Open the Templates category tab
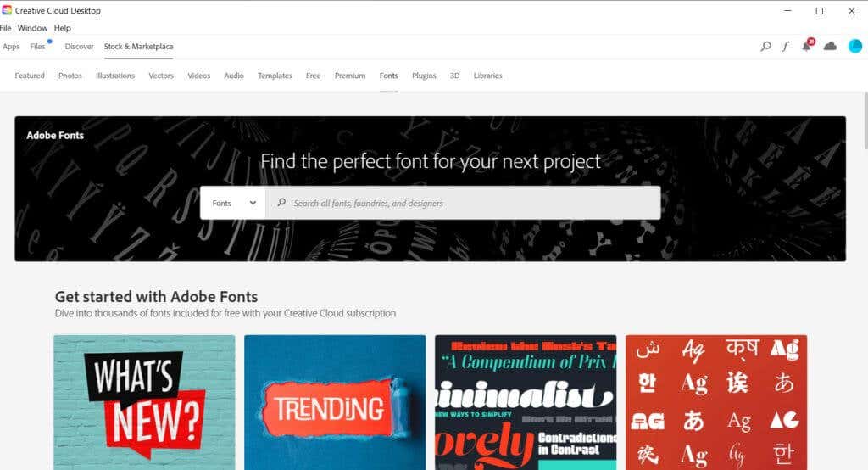 [x=275, y=76]
